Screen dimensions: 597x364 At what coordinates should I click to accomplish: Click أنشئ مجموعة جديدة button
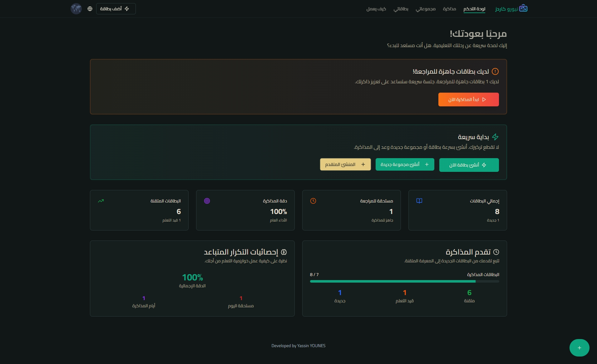point(405,164)
